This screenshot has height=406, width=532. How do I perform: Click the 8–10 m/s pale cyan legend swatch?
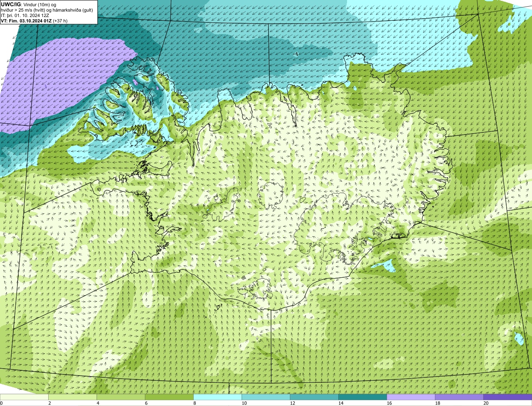[217, 397]
